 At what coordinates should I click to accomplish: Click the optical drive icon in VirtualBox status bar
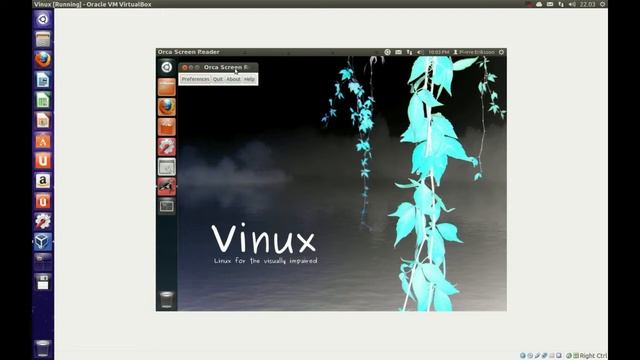[x=530, y=356]
